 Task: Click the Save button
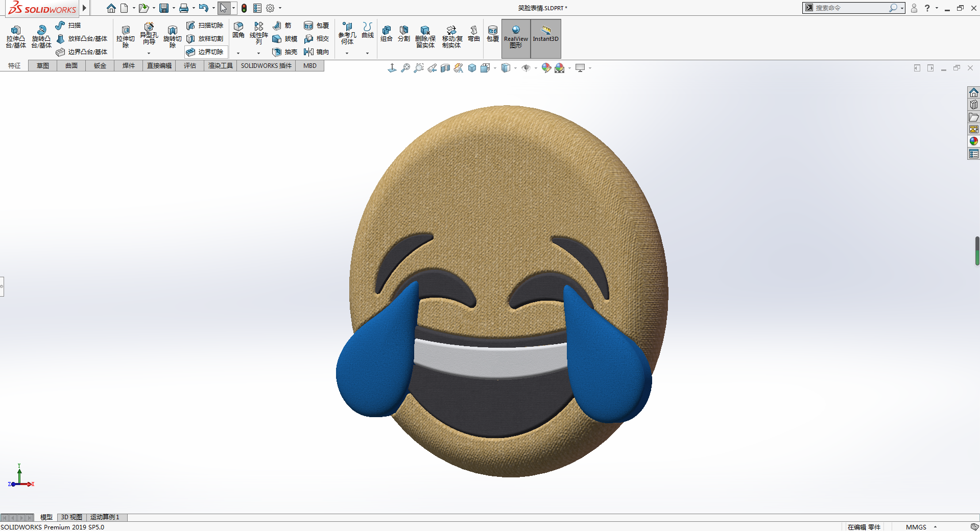164,8
